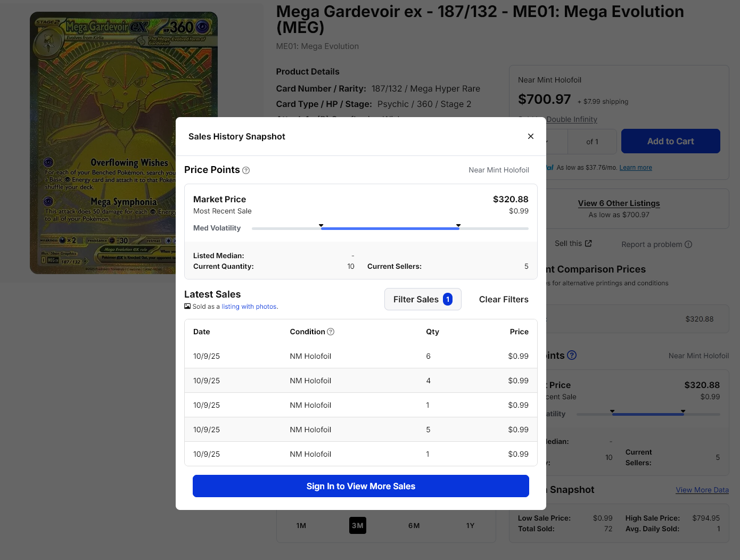Viewport: 740px width, 560px height.
Task: Click the $700.97 listing price
Action: pos(544,100)
